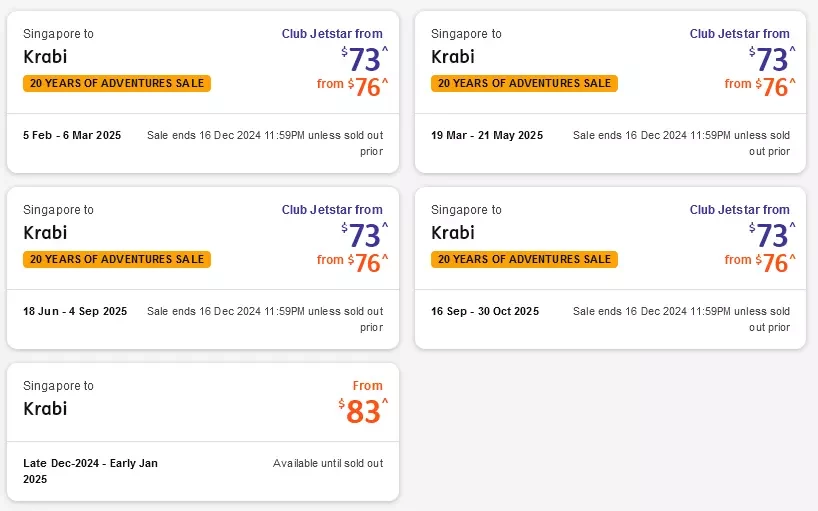Image resolution: width=818 pixels, height=511 pixels.
Task: Open the Krabi fare from $83 card
Action: point(203,432)
